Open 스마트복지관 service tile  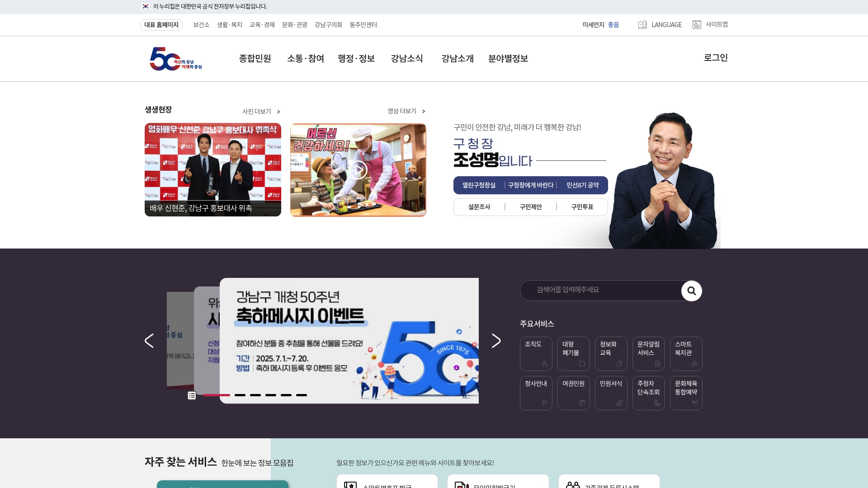pos(686,354)
